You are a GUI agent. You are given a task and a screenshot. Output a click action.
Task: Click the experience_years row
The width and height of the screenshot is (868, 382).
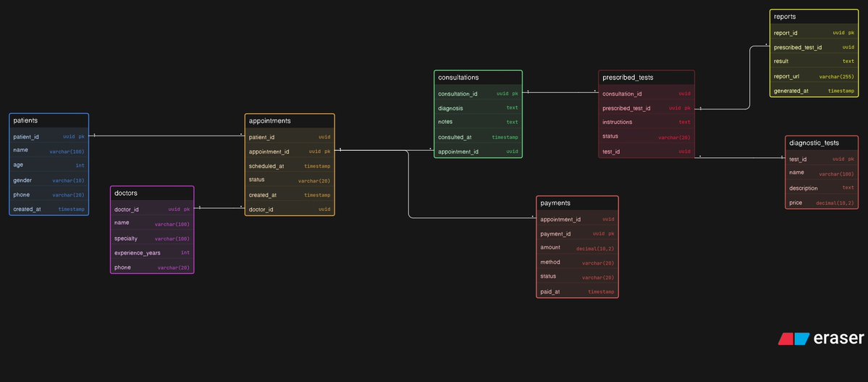pos(152,253)
